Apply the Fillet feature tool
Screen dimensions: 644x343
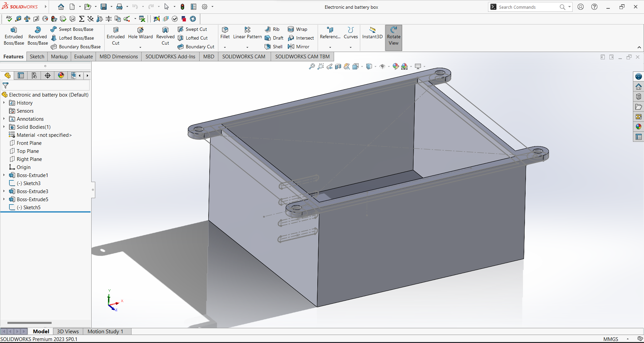click(x=225, y=33)
